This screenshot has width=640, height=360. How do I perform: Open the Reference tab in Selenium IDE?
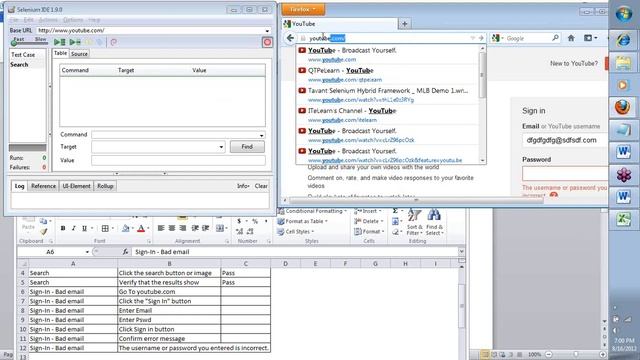point(43,186)
